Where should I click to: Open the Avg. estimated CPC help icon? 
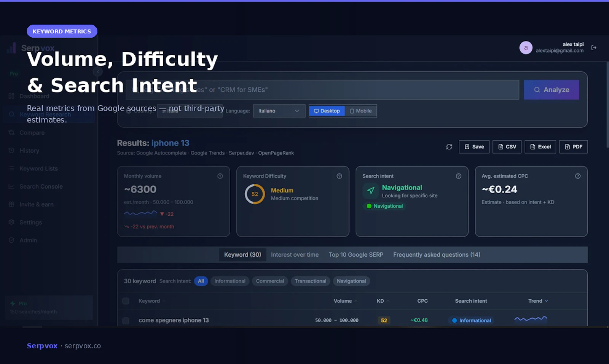(578, 176)
